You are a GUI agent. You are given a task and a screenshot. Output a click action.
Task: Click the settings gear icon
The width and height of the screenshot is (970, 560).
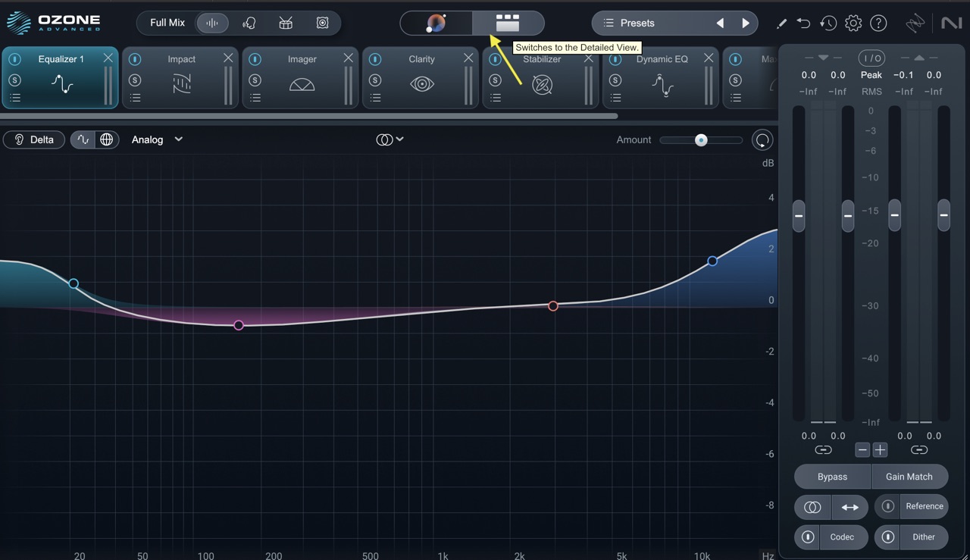(853, 23)
